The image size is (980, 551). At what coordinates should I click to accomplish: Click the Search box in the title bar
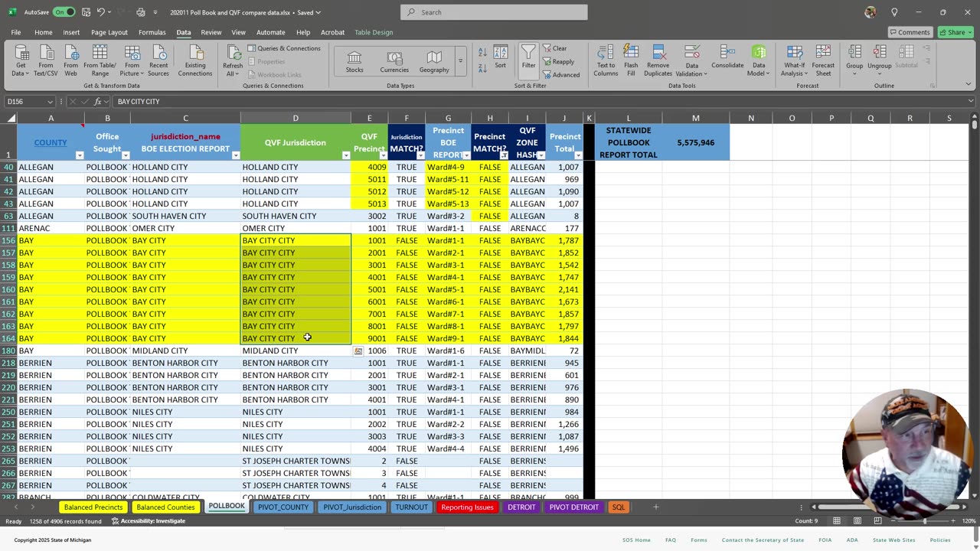(x=494, y=12)
